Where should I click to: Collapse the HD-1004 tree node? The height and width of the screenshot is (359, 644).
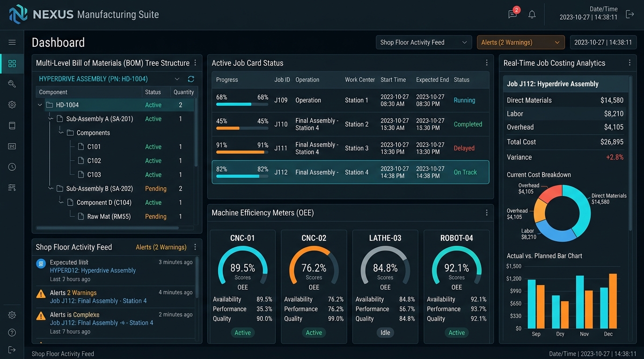click(x=40, y=105)
